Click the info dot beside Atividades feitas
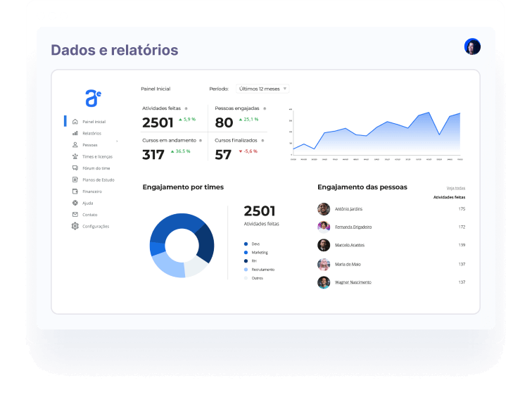Screen dimensions: 532x402 (x=186, y=108)
